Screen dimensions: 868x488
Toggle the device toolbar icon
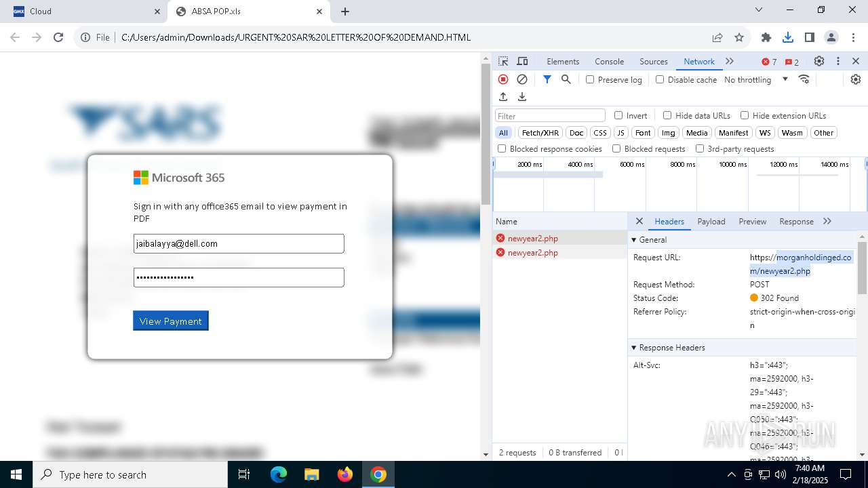coord(522,61)
